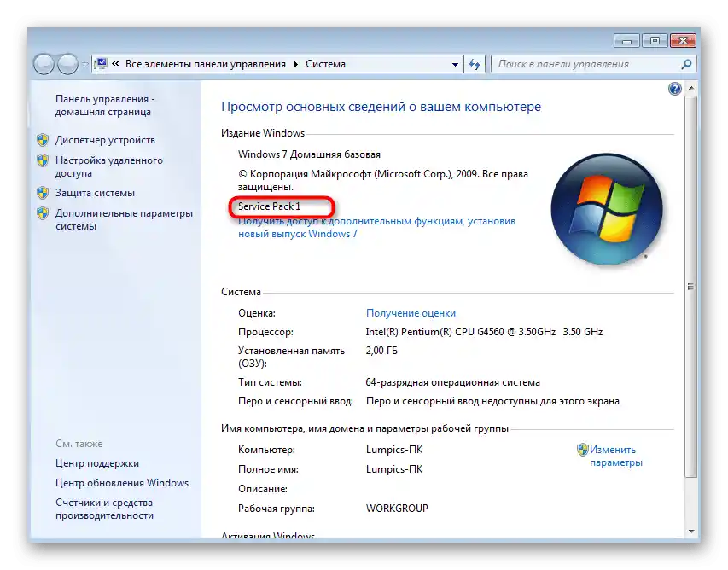Click the «Windows 7 Домашняя базовая» edition text
Screen dimensions: 728x570
point(309,154)
